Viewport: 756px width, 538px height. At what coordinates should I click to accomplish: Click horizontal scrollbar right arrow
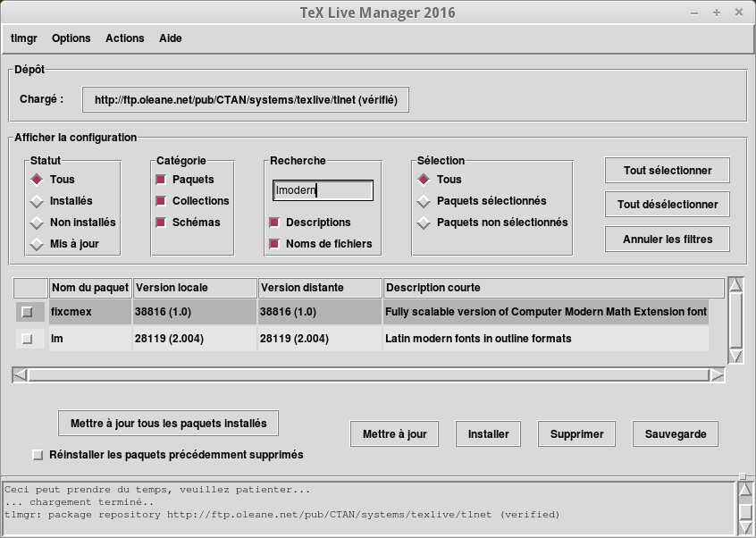[717, 374]
